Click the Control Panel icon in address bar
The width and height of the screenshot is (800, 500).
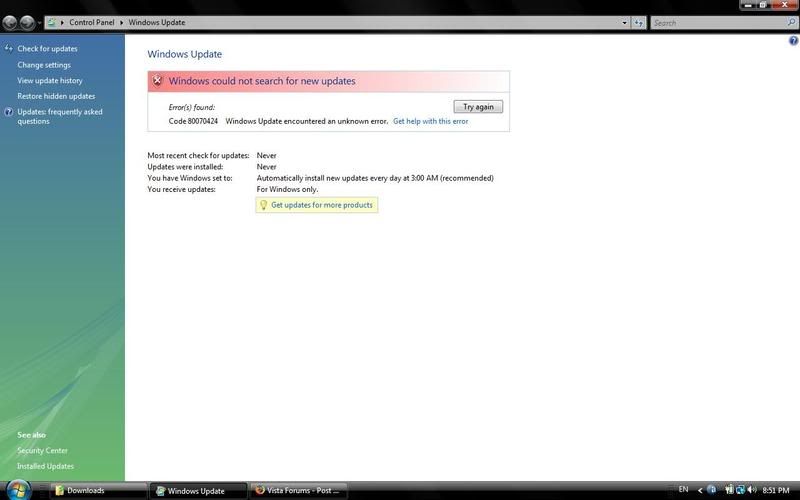point(52,22)
